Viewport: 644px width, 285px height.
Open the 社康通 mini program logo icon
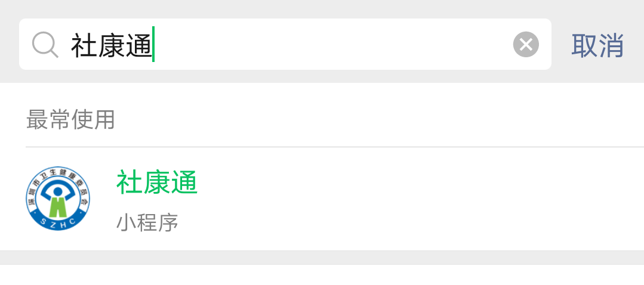pos(58,199)
